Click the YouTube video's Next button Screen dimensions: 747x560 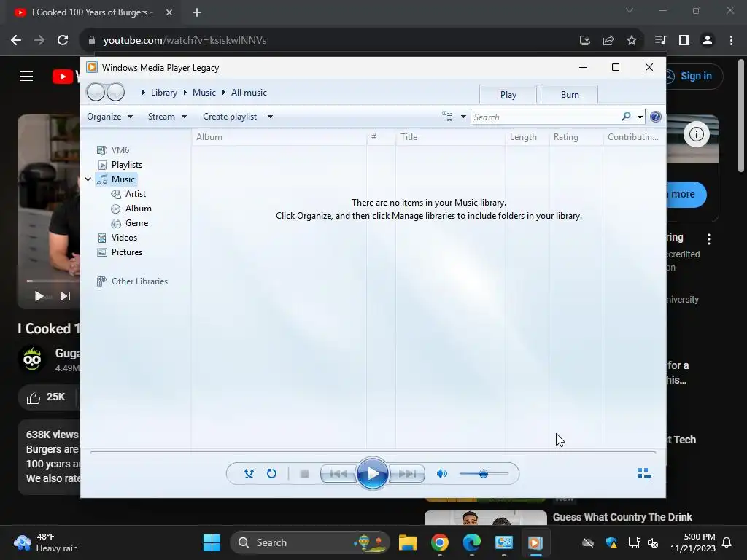[x=65, y=296]
